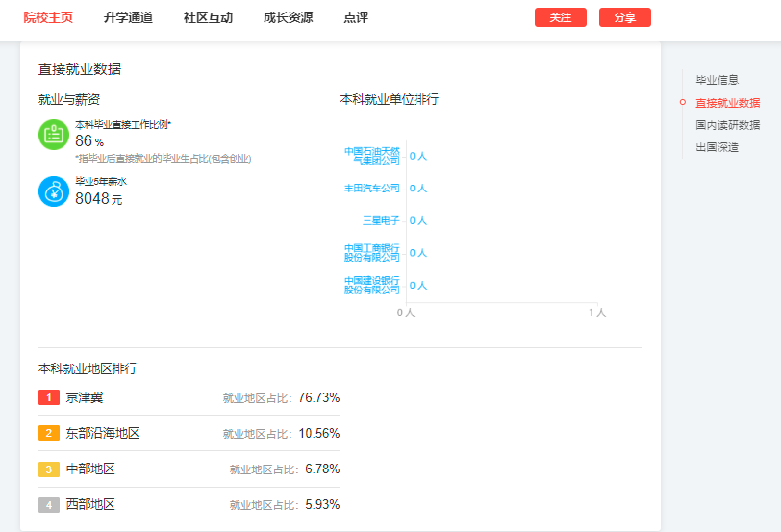781x532 pixels.
Task: Click the red rank 1 badge
Action: [x=49, y=397]
